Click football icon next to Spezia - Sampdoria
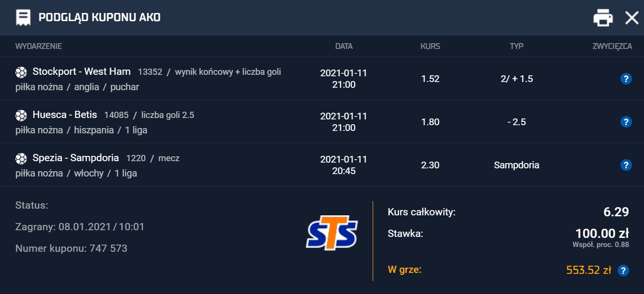Screen dimensions: 644x294 pyautogui.click(x=21, y=158)
